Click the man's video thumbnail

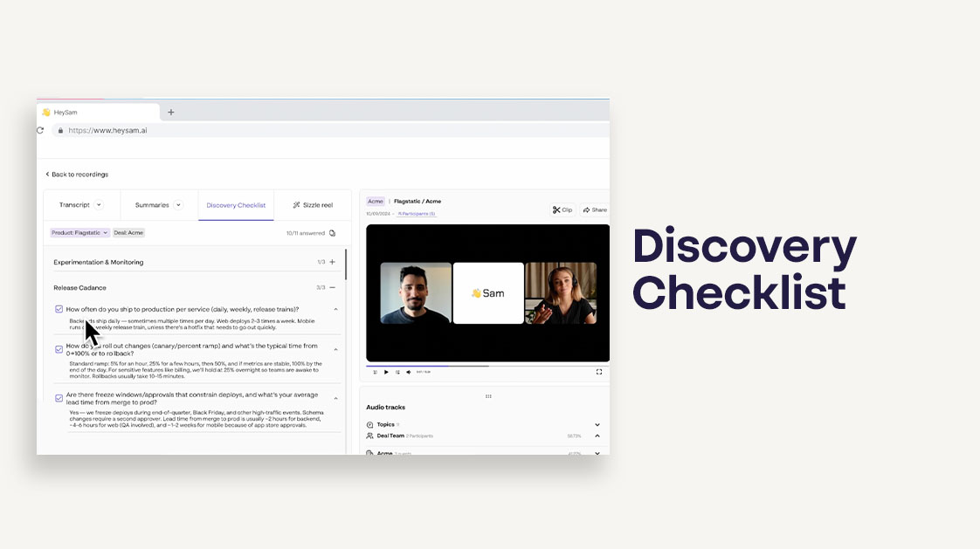coord(416,293)
